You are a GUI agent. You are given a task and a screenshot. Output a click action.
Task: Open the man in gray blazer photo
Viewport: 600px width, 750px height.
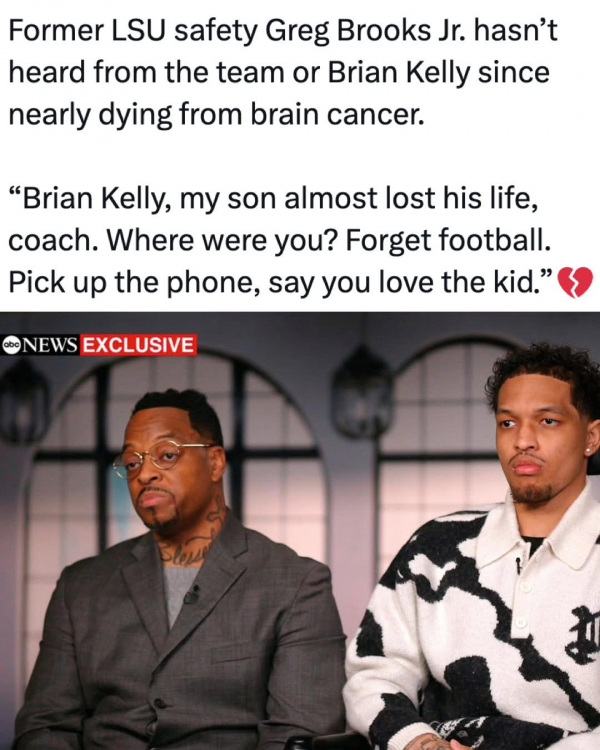click(182, 574)
